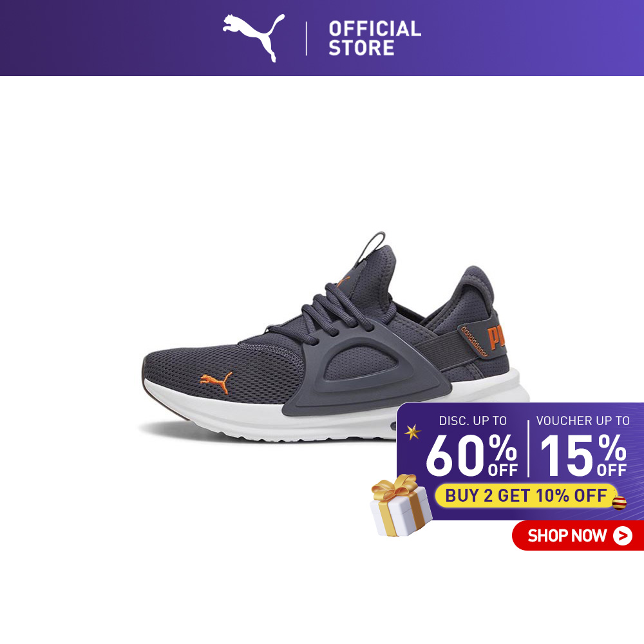Image resolution: width=644 pixels, height=644 pixels.
Task: Click the Disc. Up To label
Action: pyautogui.click(x=473, y=421)
